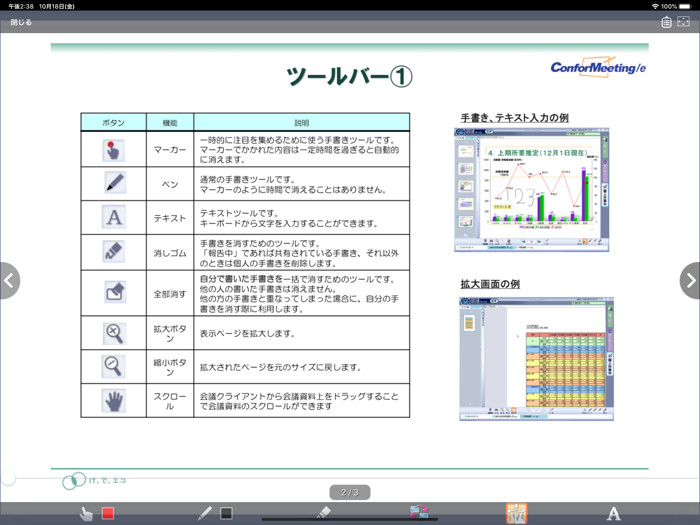
Task: Click the 拡大画面の例 heading
Action: [x=490, y=283]
